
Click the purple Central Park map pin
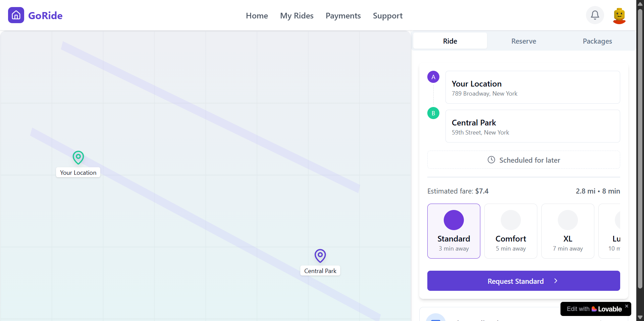click(x=320, y=256)
